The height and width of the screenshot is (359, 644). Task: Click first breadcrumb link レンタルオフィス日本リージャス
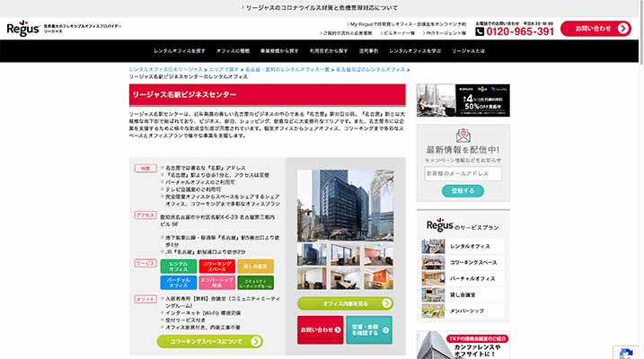pos(166,69)
